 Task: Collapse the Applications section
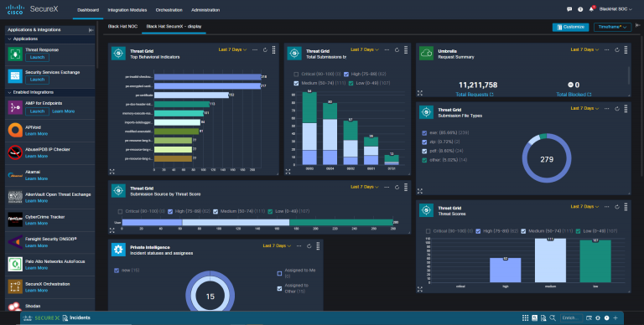[x=9, y=39]
